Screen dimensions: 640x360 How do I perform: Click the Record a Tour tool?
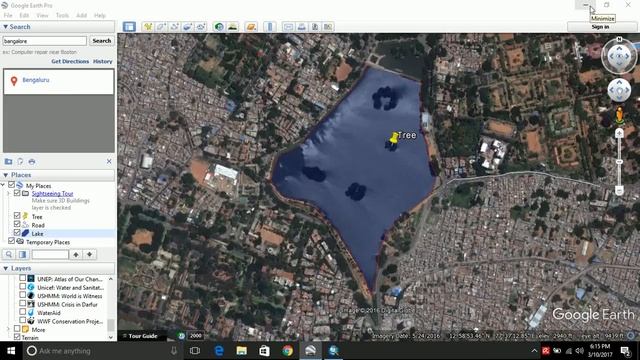click(201, 27)
